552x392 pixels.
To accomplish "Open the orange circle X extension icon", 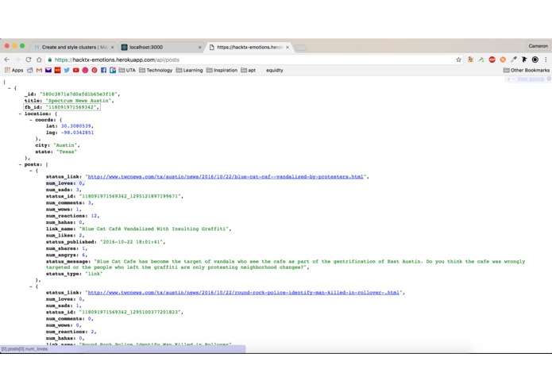I will click(503, 60).
